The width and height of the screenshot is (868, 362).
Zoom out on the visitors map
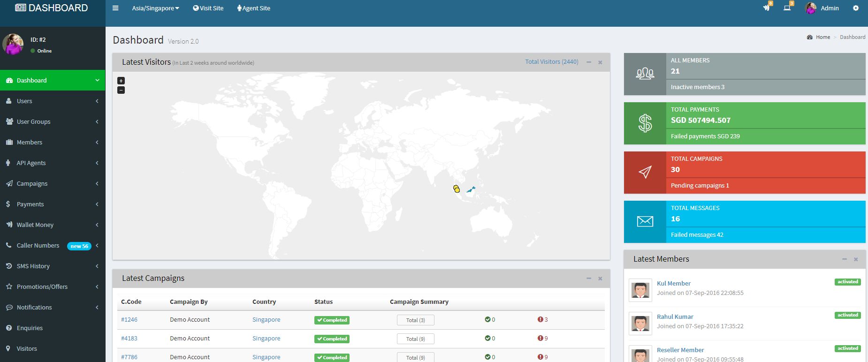121,90
